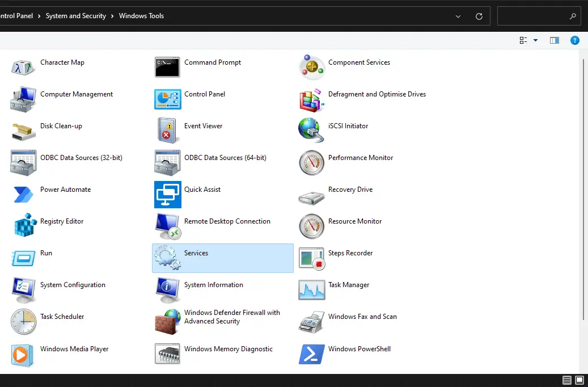This screenshot has height=387, width=588.
Task: Switch to large icons view in status bar
Action: coord(579,380)
